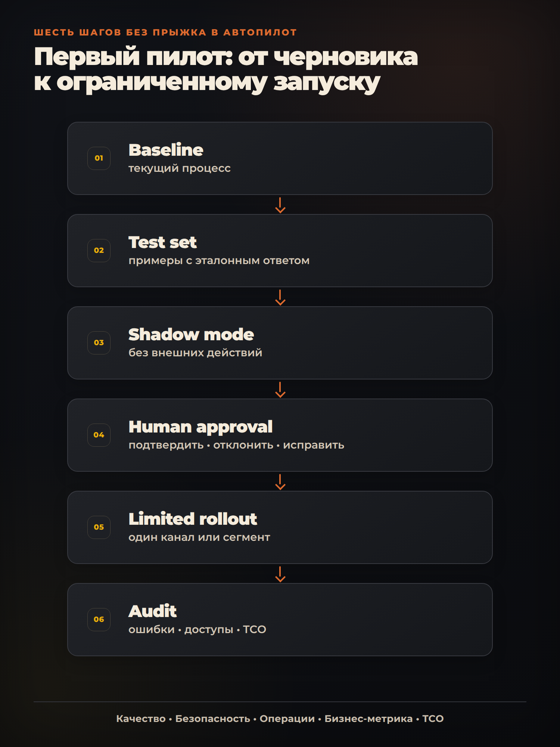
Task: Open the Limited rollout step
Action: pos(280,527)
